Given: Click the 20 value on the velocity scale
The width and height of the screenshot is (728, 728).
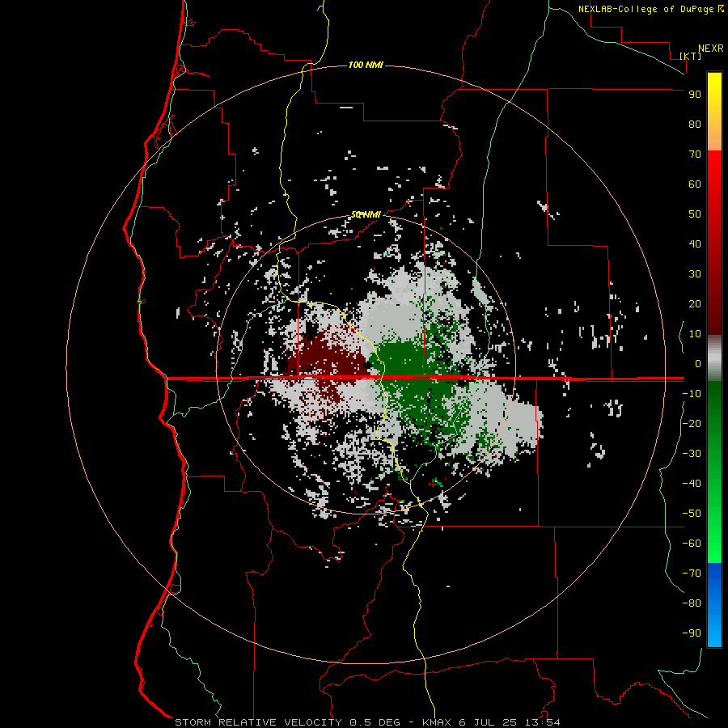Looking at the screenshot, I should point(695,304).
